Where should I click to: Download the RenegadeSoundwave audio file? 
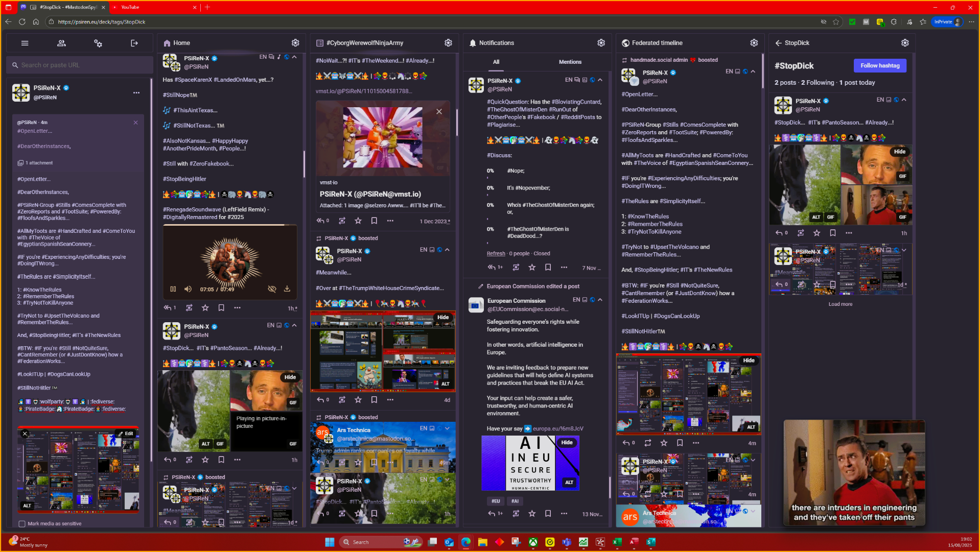(x=287, y=289)
